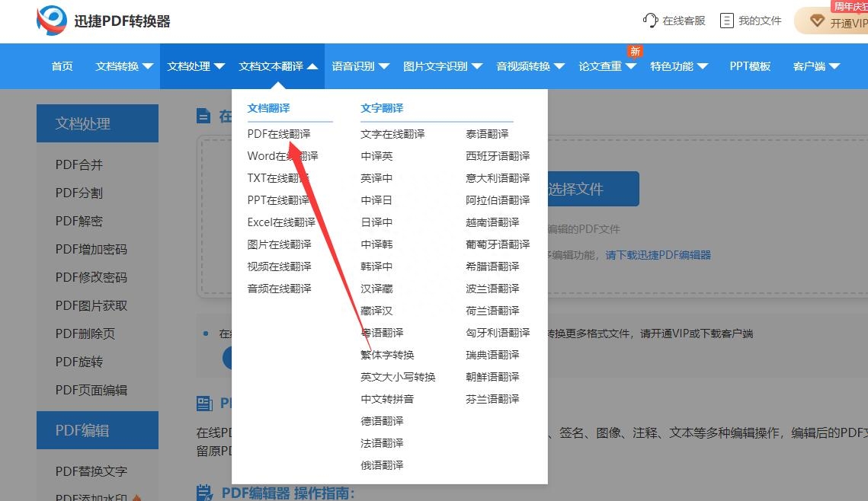Open the 特色功能 dropdown
Image resolution: width=868 pixels, height=501 pixels.
[x=671, y=66]
